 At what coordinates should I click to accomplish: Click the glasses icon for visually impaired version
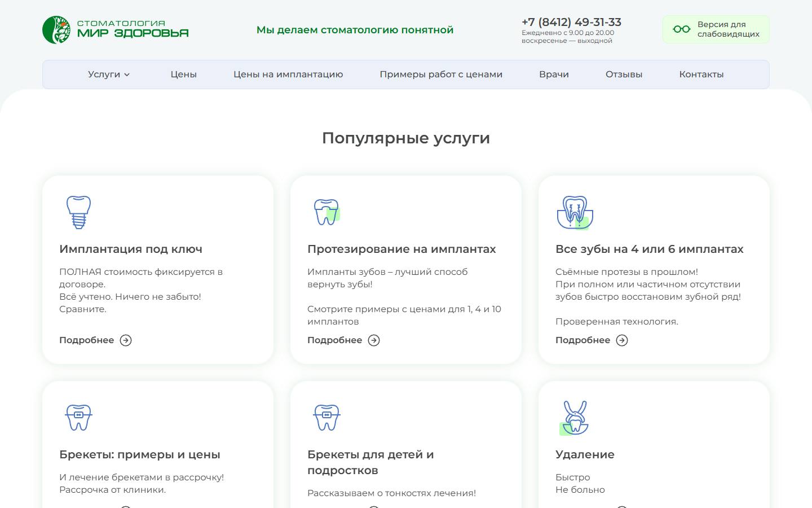pos(681,29)
